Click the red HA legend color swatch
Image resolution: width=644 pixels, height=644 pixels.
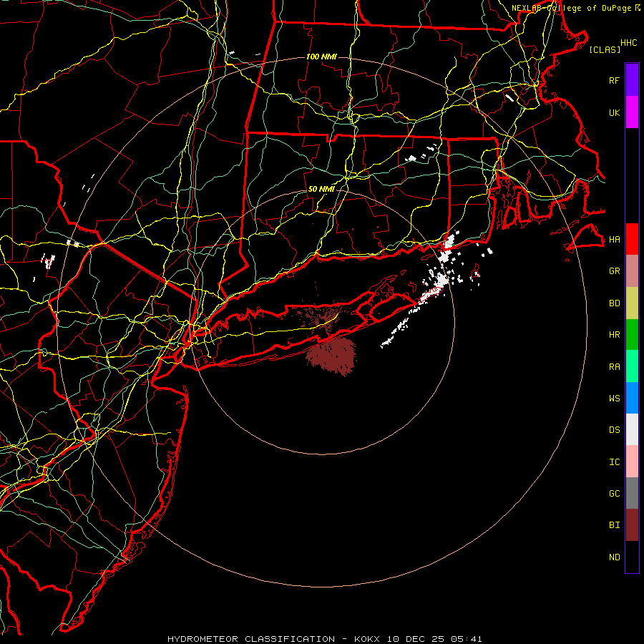point(632,239)
